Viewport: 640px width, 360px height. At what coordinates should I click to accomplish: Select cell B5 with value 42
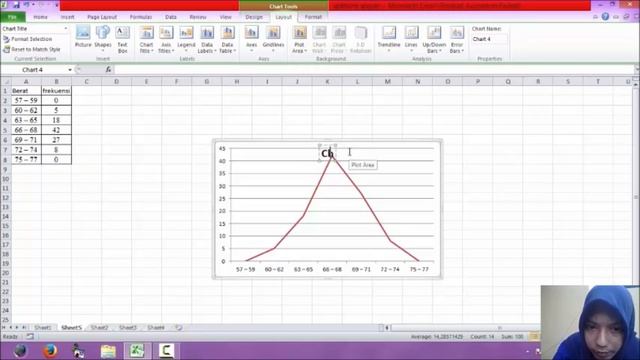pos(56,130)
